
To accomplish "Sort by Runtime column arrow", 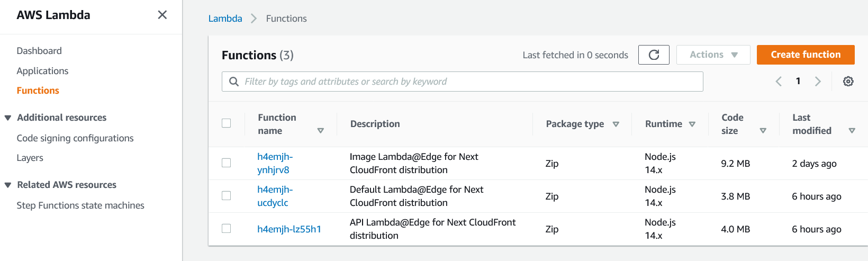I will click(692, 124).
